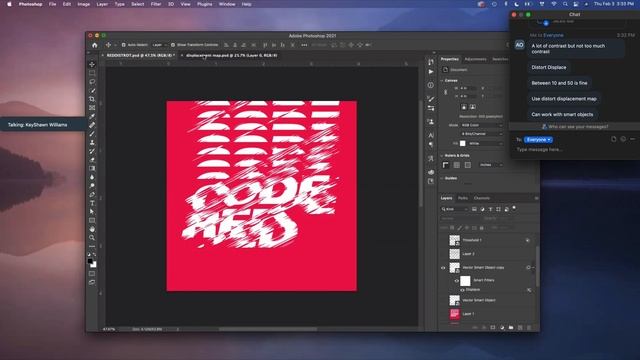Select the Gradient tool
Screen dimensions: 640x360
click(x=92, y=168)
